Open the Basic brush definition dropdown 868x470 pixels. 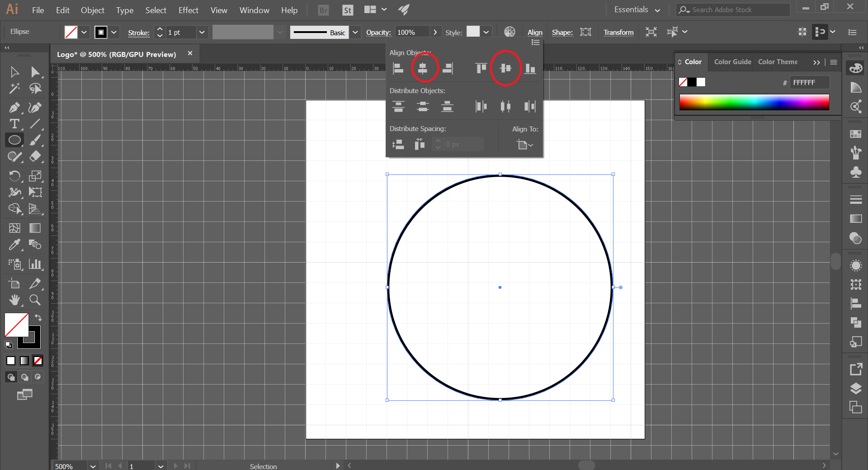pos(355,33)
